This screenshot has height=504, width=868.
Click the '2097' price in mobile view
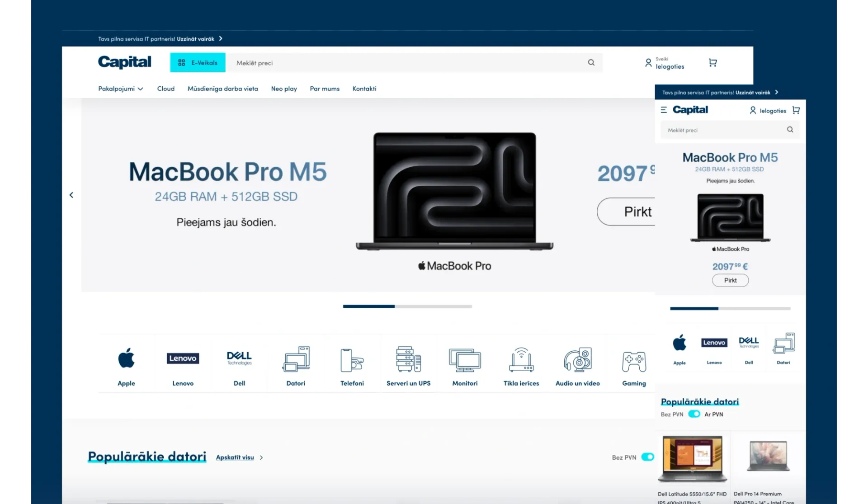click(730, 267)
